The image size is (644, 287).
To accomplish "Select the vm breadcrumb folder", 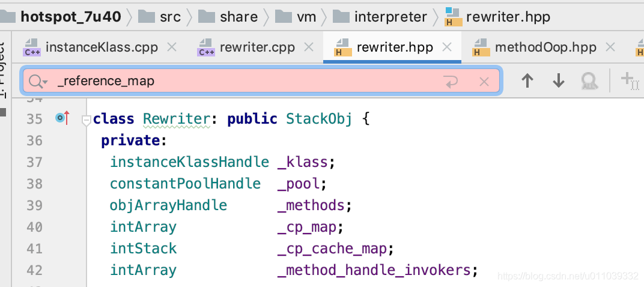I will [296, 17].
